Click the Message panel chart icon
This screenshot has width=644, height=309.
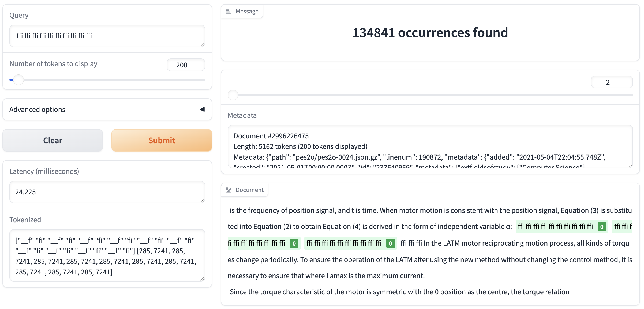pos(228,11)
